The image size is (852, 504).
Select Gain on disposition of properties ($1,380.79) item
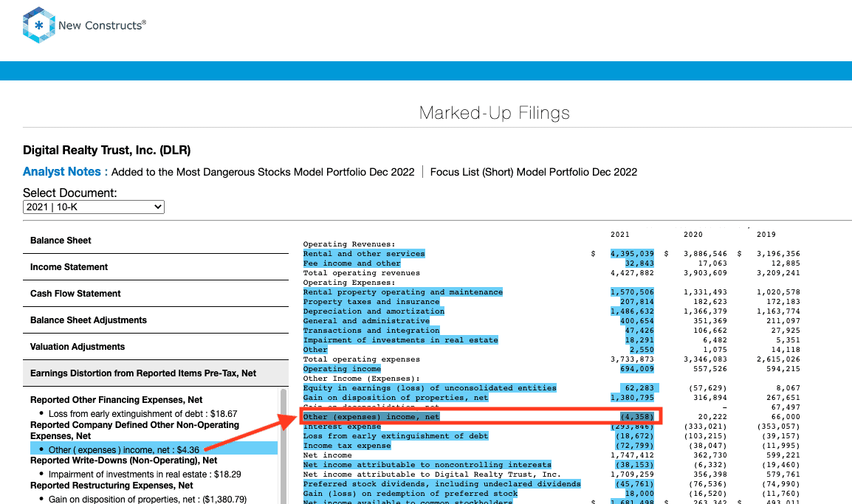[x=148, y=499]
